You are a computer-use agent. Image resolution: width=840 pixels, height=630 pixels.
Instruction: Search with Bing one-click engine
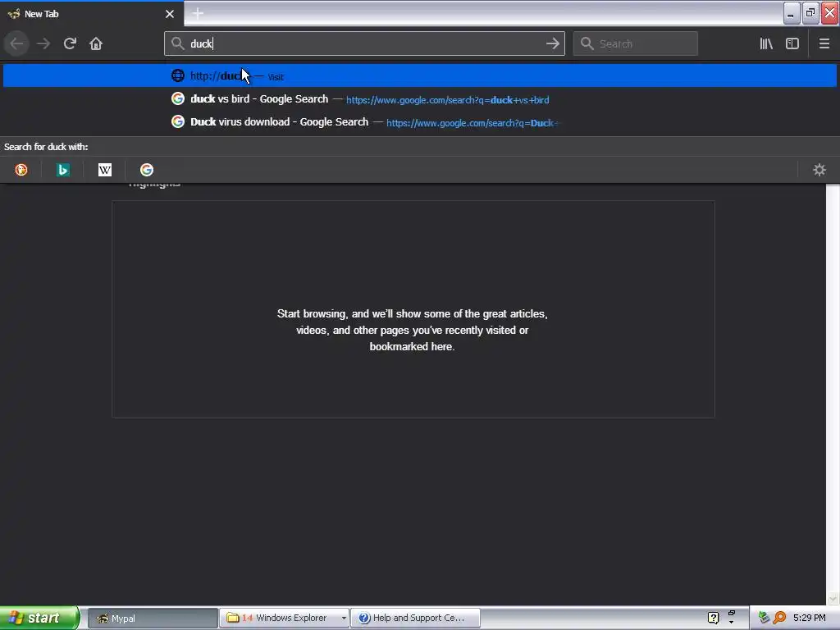[x=63, y=170]
